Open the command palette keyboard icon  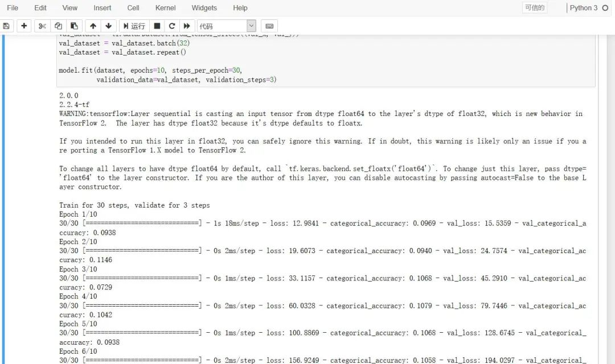coord(269,26)
